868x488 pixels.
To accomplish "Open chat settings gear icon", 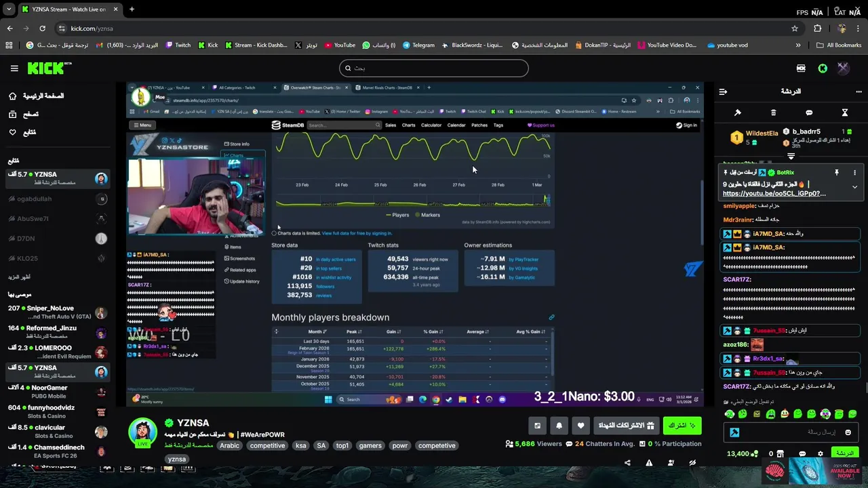I will pyautogui.click(x=821, y=453).
